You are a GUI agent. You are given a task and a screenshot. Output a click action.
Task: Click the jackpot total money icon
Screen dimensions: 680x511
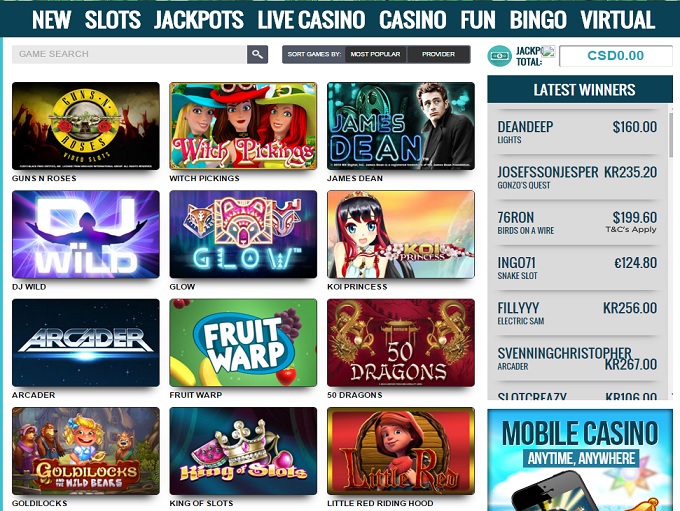click(x=499, y=56)
